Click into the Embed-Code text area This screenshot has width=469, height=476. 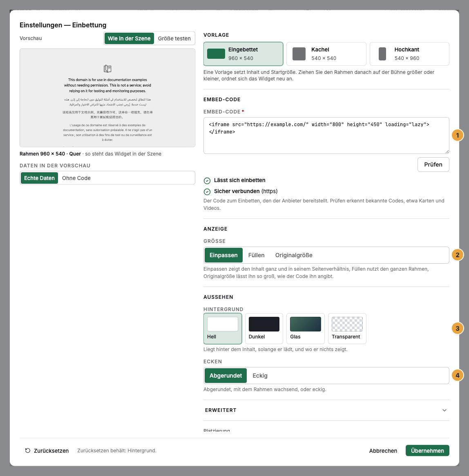(326, 136)
